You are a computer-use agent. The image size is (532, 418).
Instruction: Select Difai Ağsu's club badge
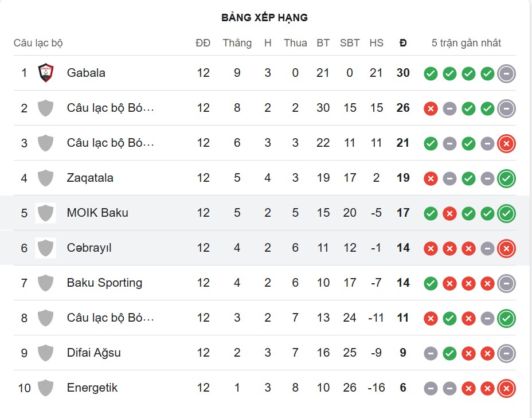45,353
